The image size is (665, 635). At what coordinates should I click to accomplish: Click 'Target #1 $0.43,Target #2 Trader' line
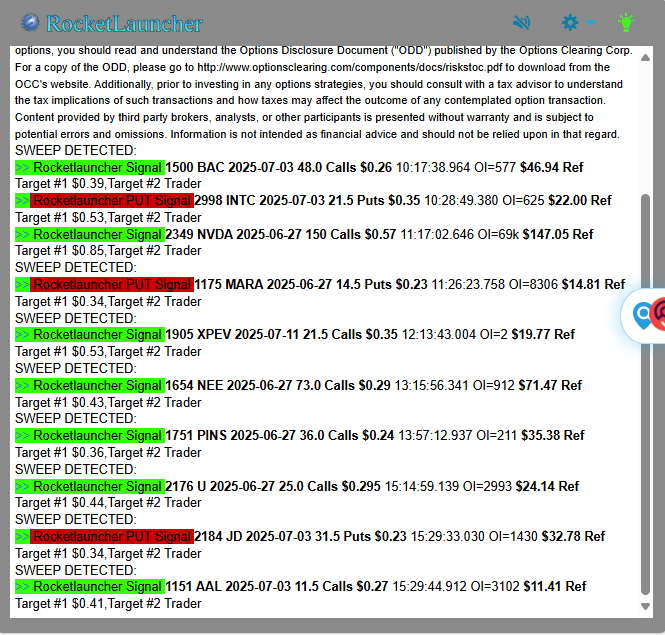click(108, 403)
